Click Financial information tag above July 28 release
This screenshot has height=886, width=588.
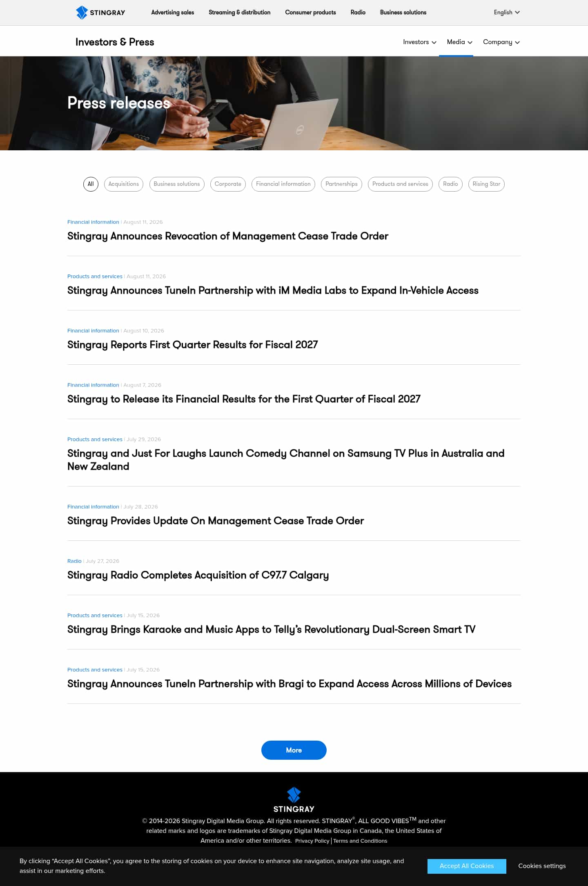93,507
